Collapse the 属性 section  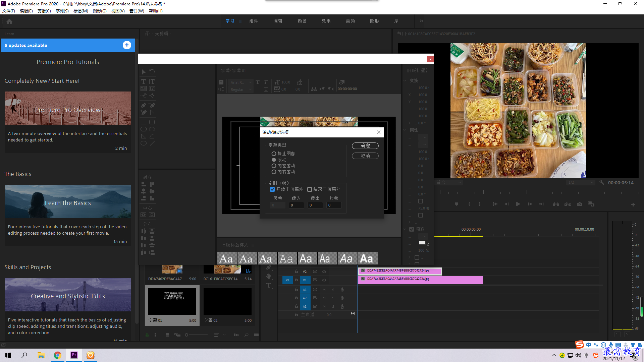405,130
